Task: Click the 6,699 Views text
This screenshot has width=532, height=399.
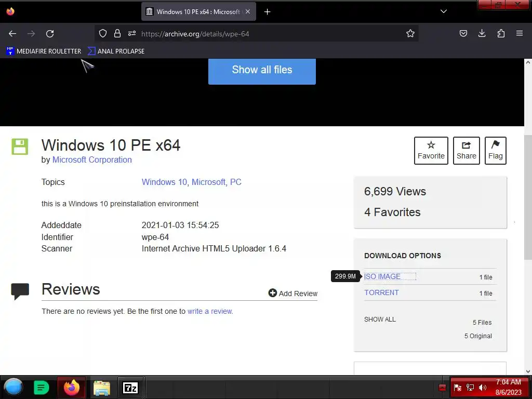Action: (395, 191)
